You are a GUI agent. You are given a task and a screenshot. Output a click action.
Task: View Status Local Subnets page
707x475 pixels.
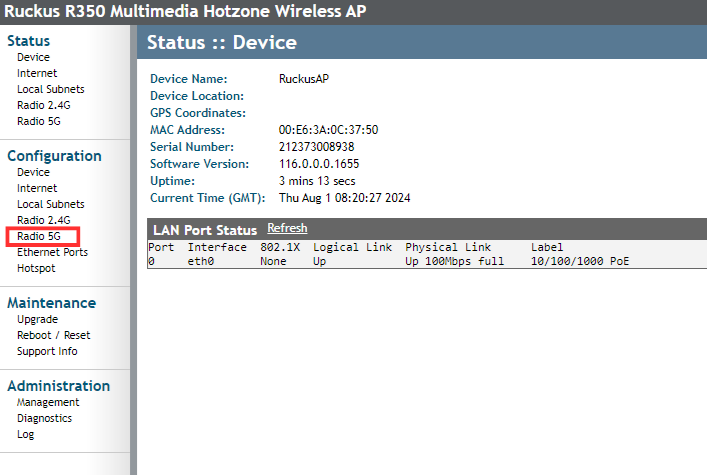pyautogui.click(x=50, y=89)
